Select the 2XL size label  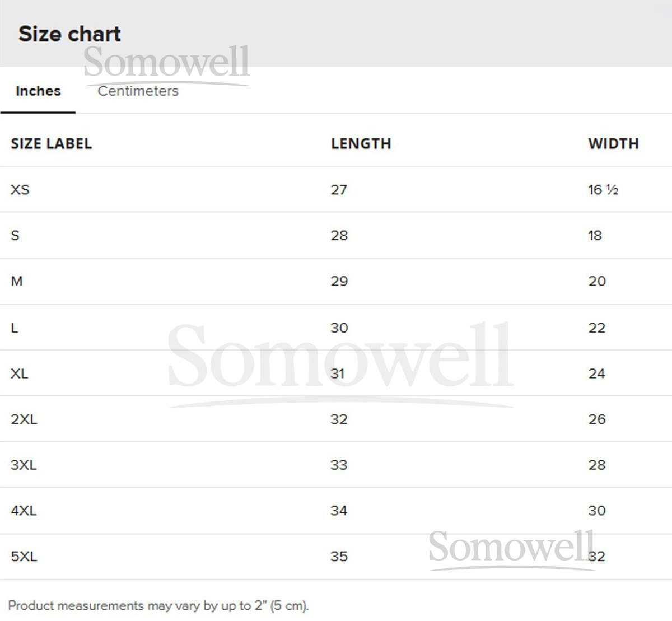click(24, 419)
